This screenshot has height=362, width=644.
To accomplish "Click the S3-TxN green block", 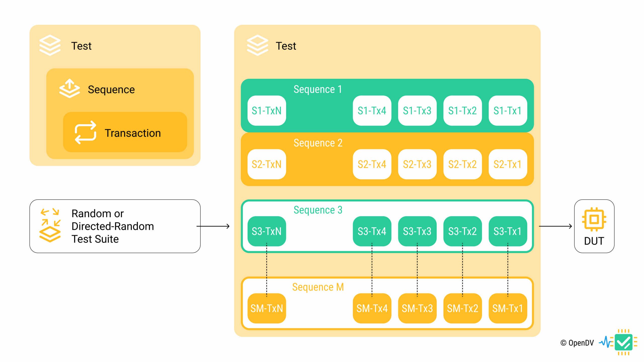I will tap(267, 231).
